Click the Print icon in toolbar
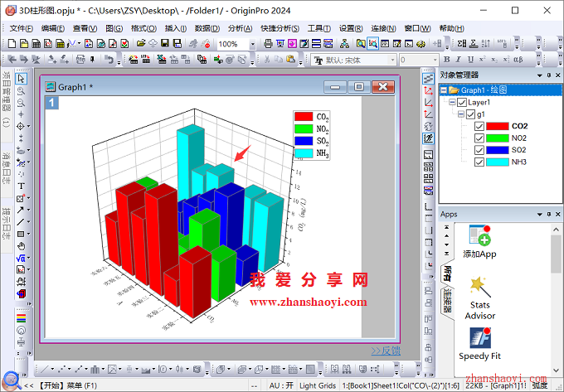Image resolution: width=564 pixels, height=392 pixels. pos(268,44)
